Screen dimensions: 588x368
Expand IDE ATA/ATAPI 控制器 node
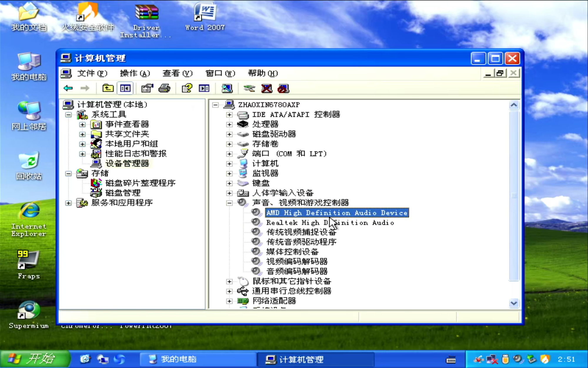[x=229, y=115]
